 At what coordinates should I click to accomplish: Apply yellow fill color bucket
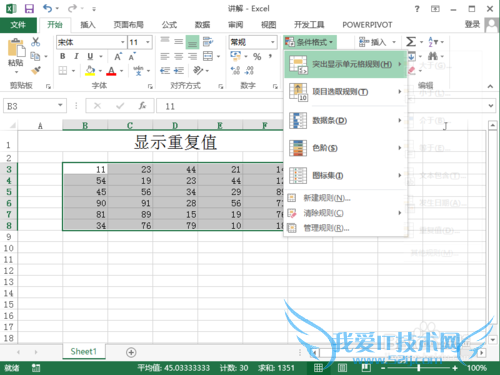(90, 70)
